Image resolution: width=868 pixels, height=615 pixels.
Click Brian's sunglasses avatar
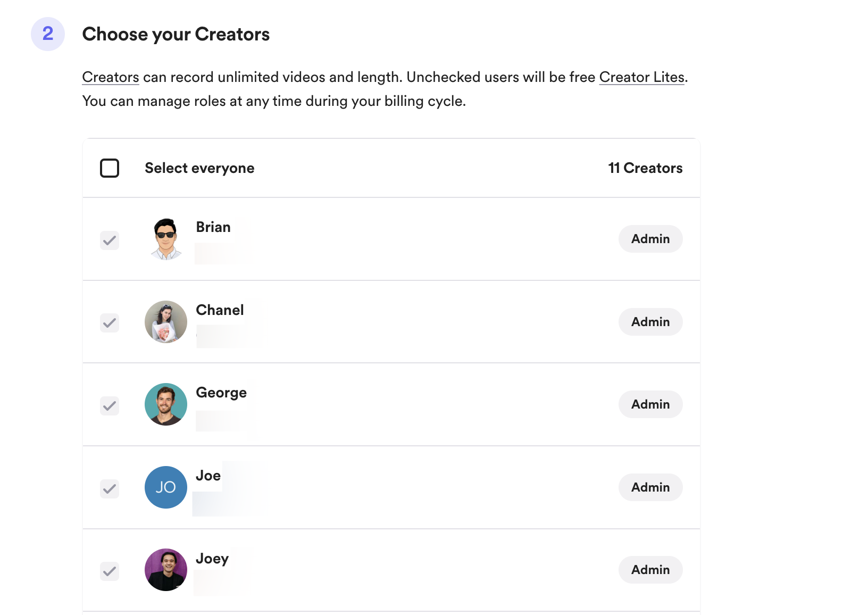coord(166,239)
